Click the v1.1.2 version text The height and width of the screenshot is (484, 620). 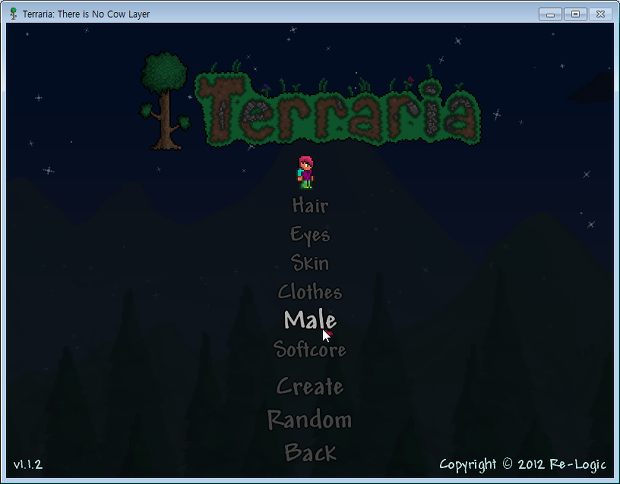tap(28, 464)
